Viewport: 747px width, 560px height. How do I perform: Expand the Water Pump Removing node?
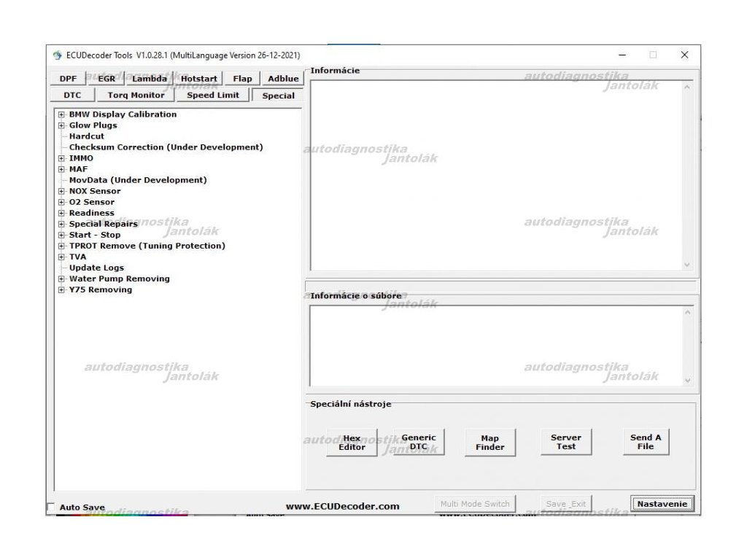pos(61,279)
